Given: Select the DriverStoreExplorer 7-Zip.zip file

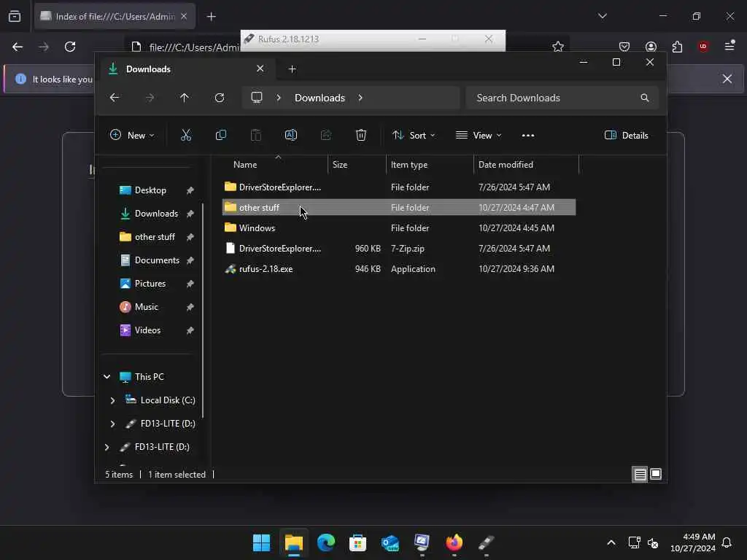Looking at the screenshot, I should [x=399, y=249].
